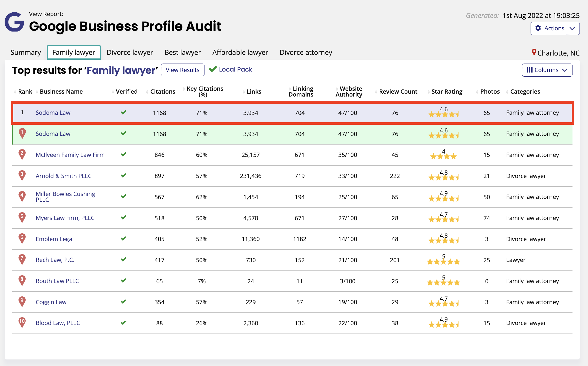
Task: Open Blood Law, PLLC link
Action: (58, 323)
